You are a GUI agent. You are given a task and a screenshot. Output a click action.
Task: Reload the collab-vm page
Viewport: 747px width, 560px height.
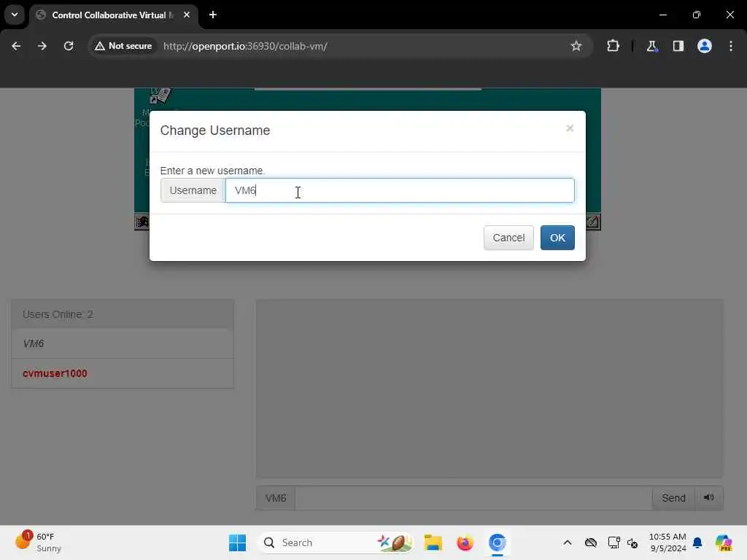point(69,46)
